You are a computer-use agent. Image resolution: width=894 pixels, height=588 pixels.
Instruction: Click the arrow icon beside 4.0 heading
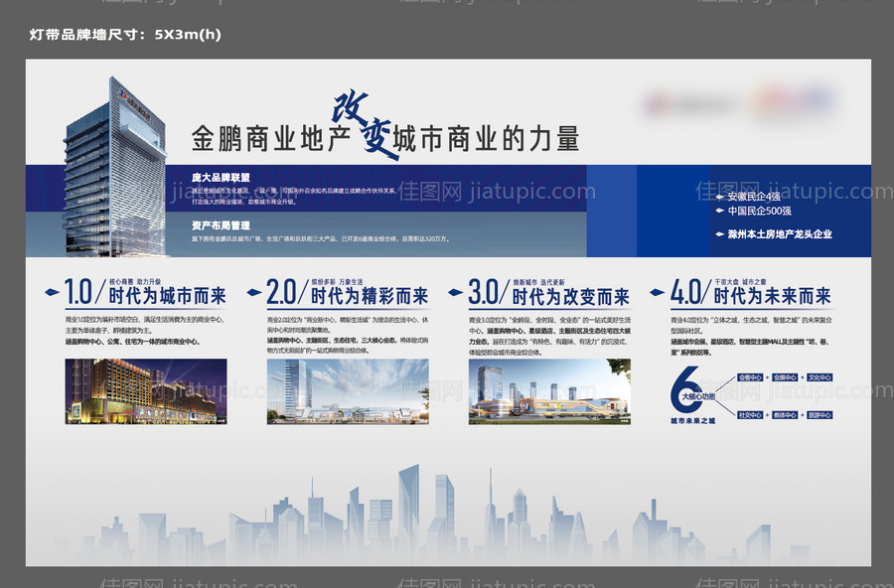(658, 293)
